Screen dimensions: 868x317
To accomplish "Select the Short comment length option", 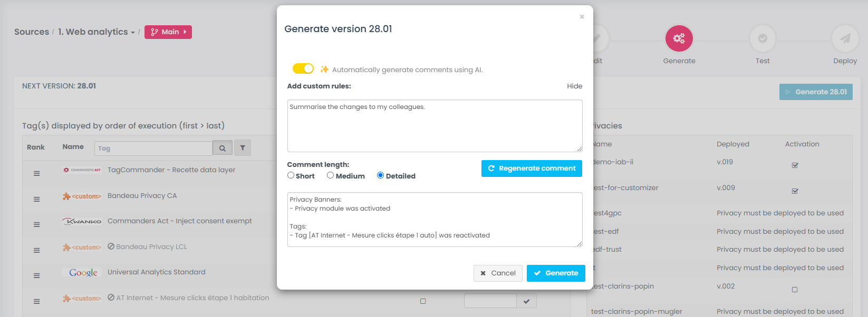I will tap(291, 175).
